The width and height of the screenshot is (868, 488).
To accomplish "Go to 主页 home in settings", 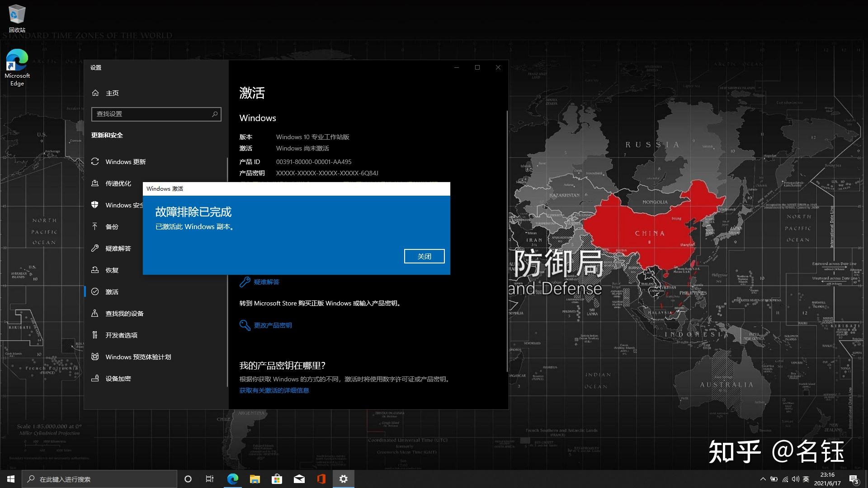I will 112,93.
